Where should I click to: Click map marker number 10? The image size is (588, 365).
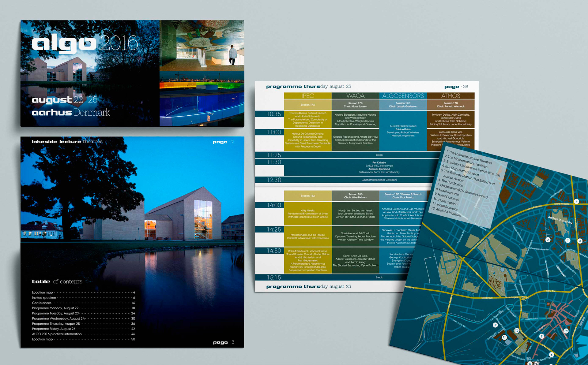(566, 331)
